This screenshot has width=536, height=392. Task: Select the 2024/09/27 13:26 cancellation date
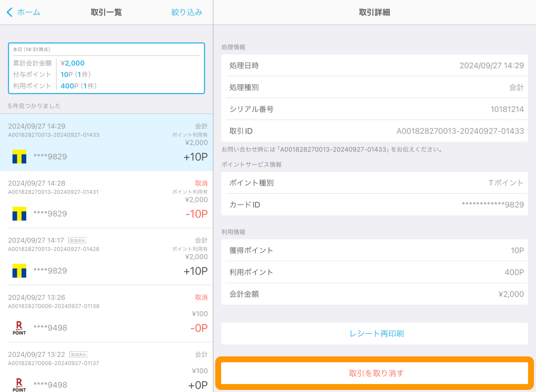click(37, 297)
